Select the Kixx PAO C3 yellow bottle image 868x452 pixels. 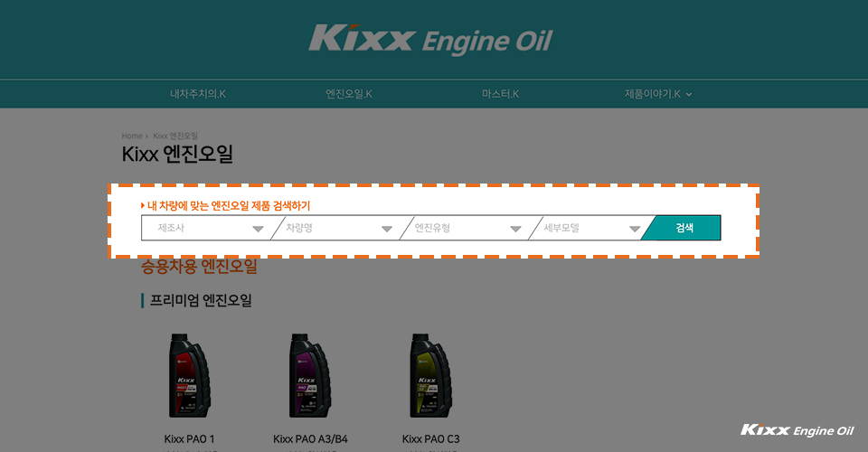tap(430, 375)
